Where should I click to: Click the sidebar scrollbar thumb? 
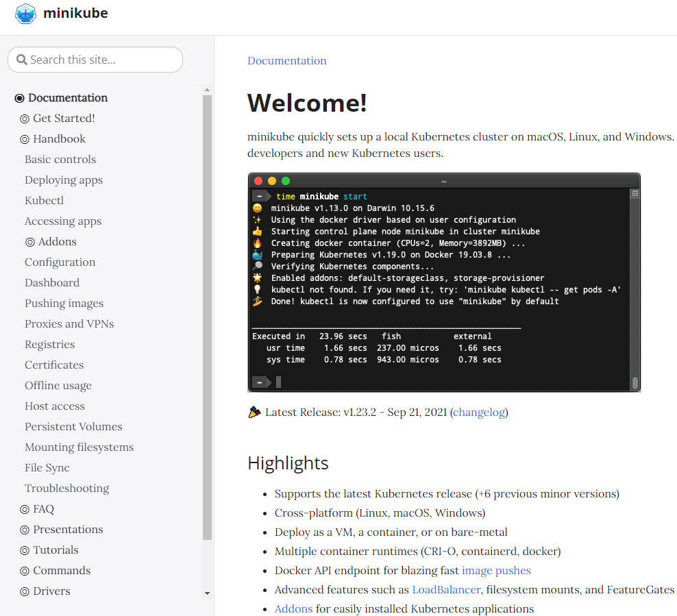207,317
